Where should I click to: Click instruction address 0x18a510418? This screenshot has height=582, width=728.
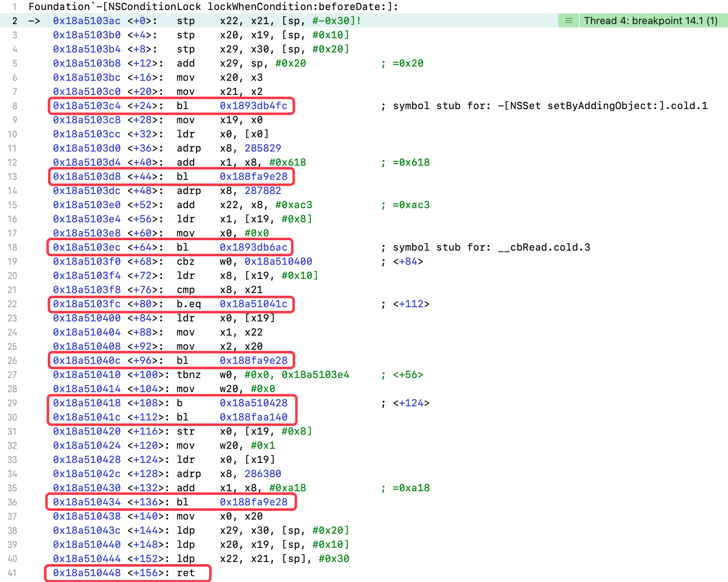87,403
